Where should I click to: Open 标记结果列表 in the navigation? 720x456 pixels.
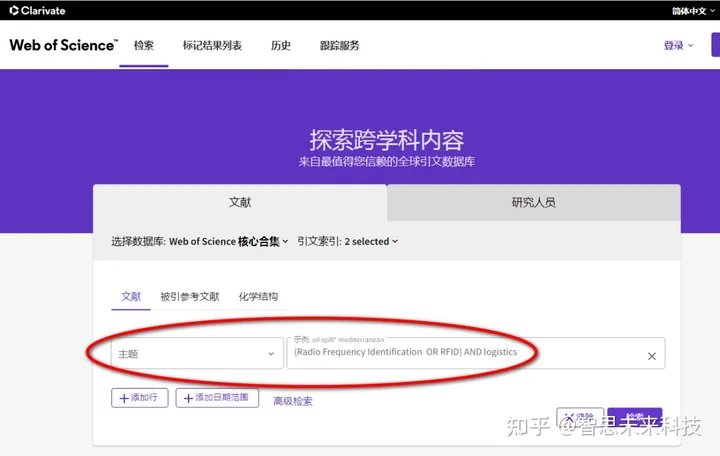click(x=212, y=45)
